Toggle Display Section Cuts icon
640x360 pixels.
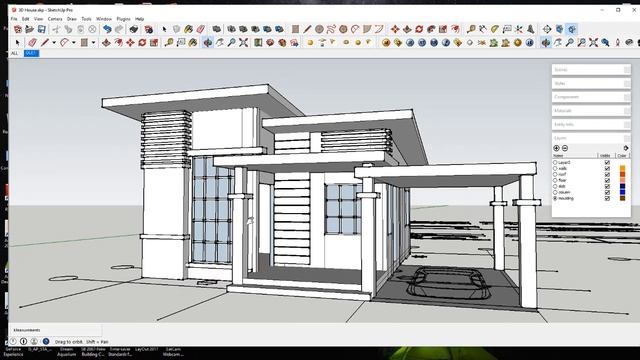point(572,29)
